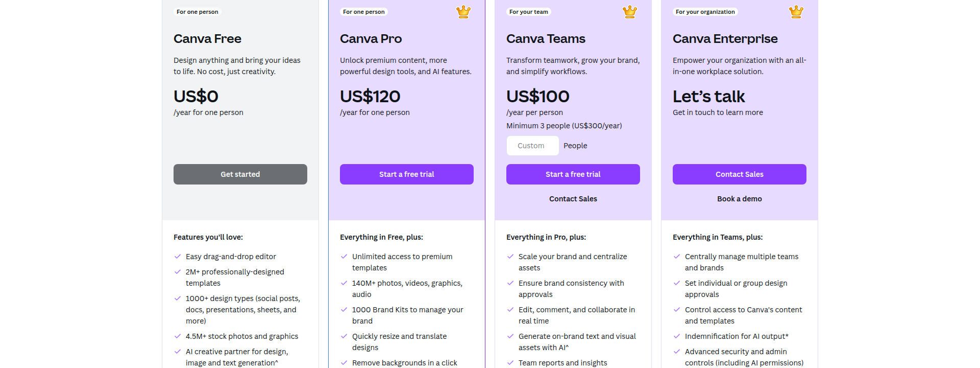Click checkmark beside Team reports and insights
Image resolution: width=980 pixels, height=368 pixels.
(x=510, y=362)
